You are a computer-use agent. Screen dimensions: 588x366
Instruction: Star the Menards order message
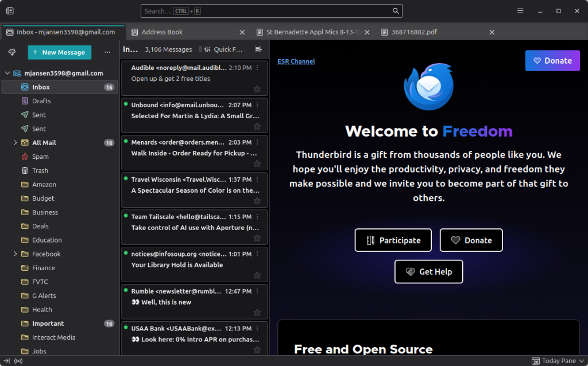click(x=257, y=163)
